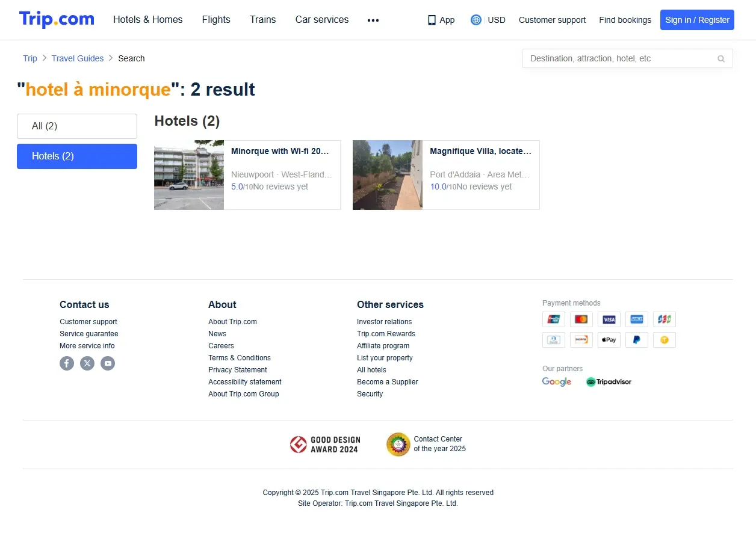This screenshot has height=554, width=756.
Task: Open More service info link
Action: [87, 346]
